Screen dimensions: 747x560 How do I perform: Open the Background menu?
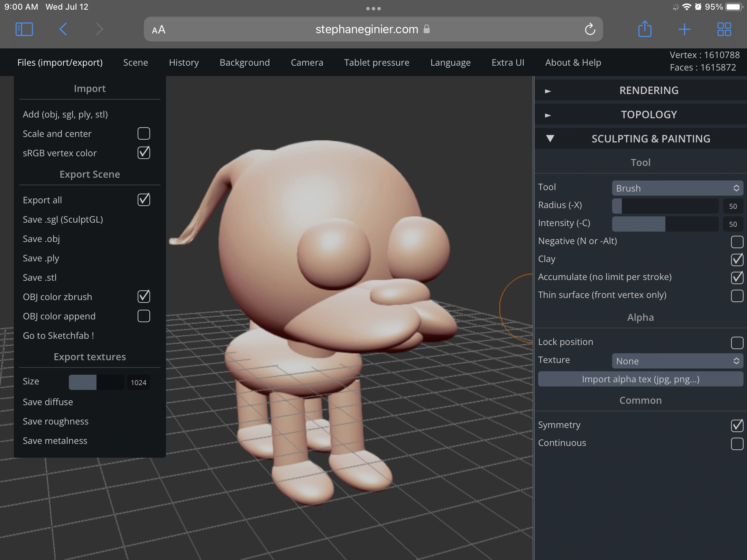(x=245, y=63)
